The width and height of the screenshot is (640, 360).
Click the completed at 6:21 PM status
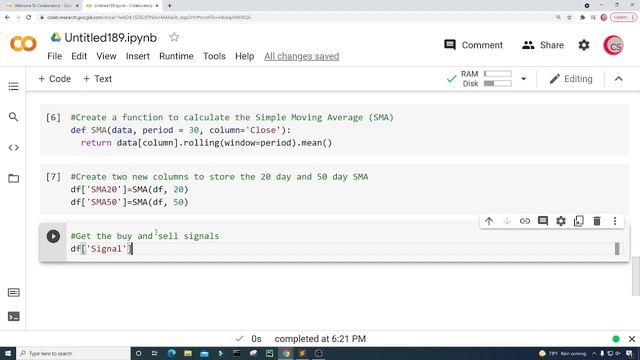tap(320, 339)
